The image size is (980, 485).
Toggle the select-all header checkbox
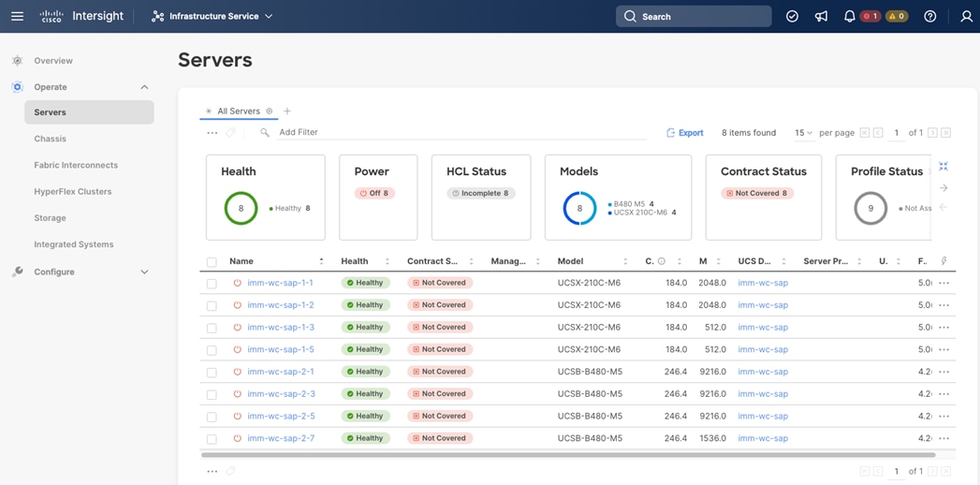click(212, 262)
